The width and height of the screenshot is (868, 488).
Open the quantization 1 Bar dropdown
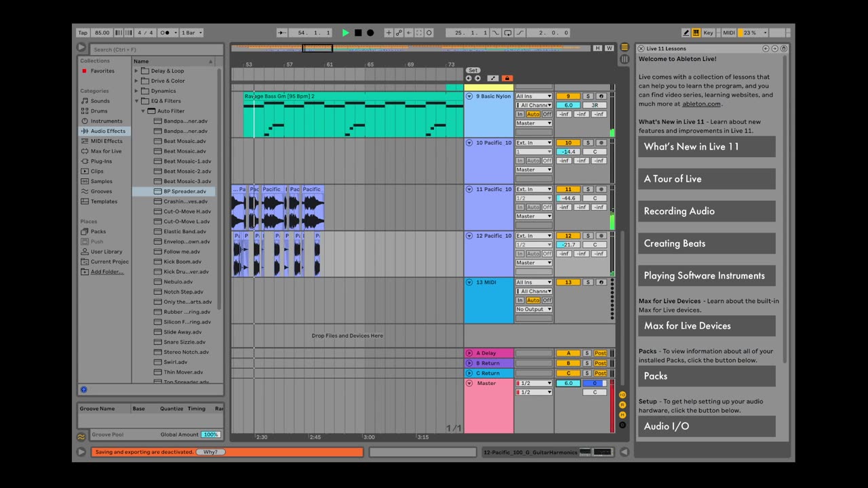coord(192,33)
